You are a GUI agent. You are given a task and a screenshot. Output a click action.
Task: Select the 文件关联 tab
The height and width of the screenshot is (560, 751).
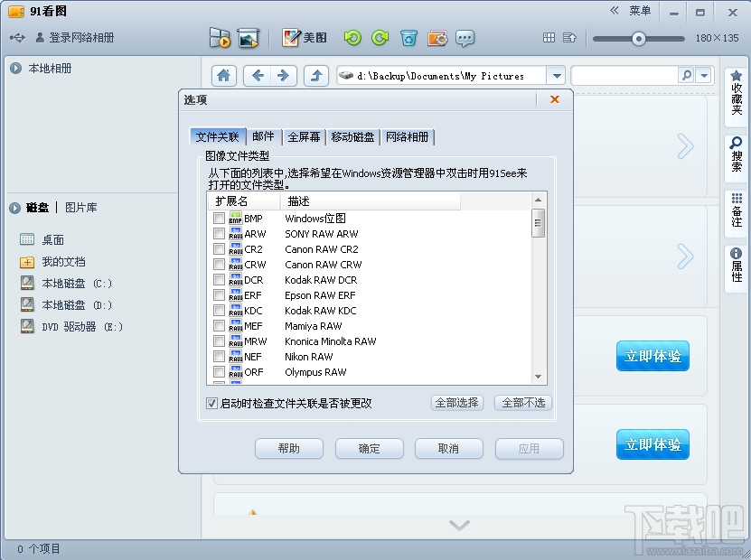[218, 136]
